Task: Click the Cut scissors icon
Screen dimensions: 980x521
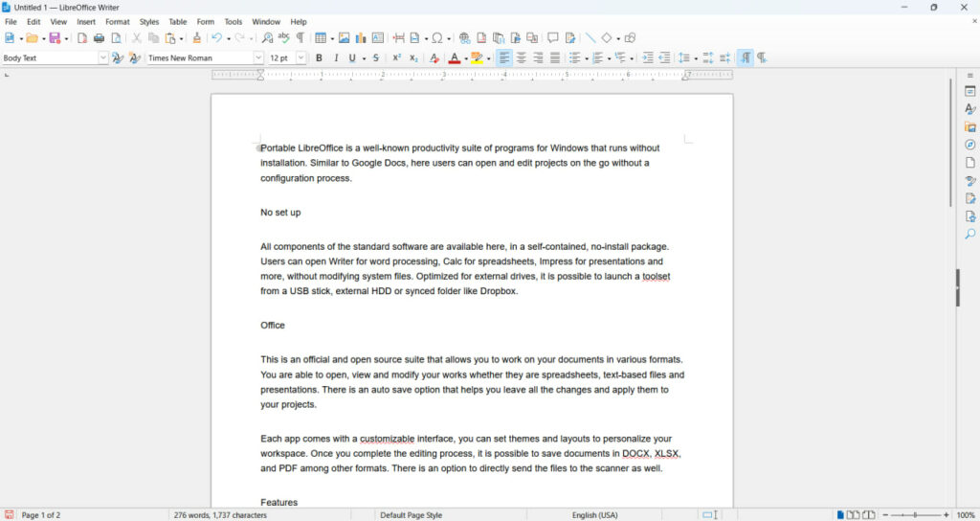Action: 136,38
